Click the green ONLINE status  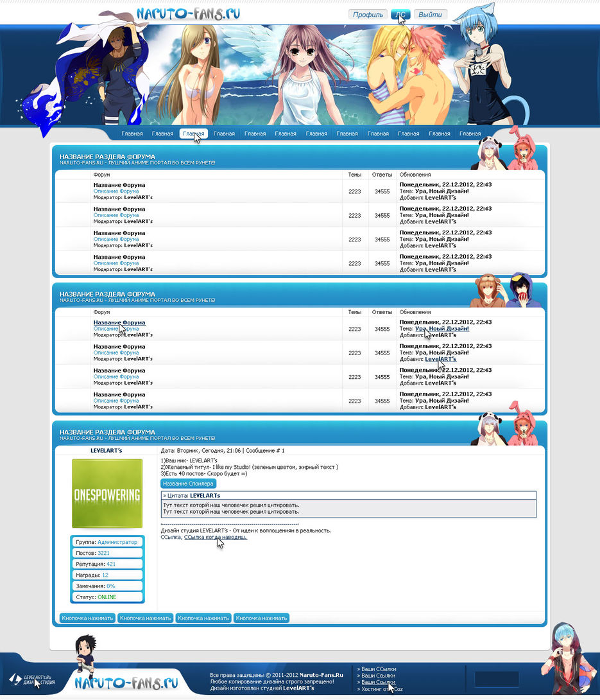coord(107,597)
